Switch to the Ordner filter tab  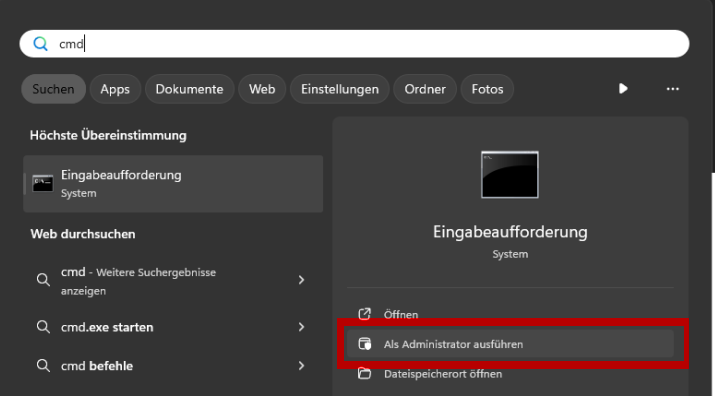(425, 89)
